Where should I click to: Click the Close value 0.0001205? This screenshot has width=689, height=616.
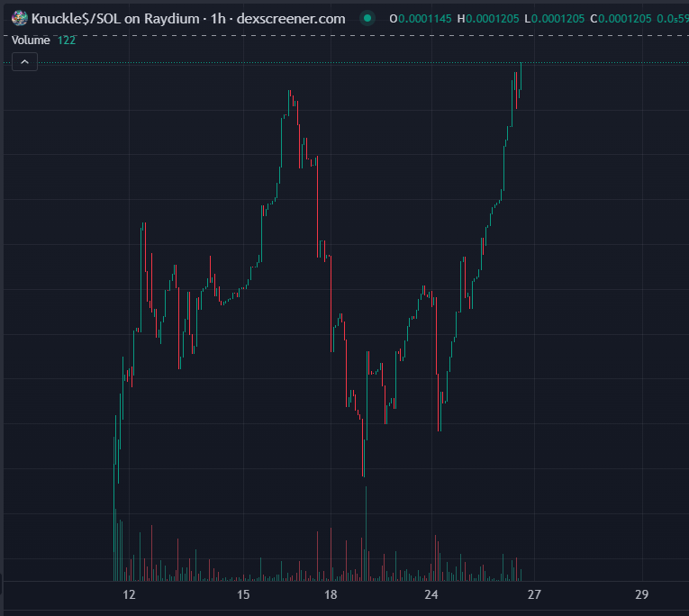coord(625,19)
